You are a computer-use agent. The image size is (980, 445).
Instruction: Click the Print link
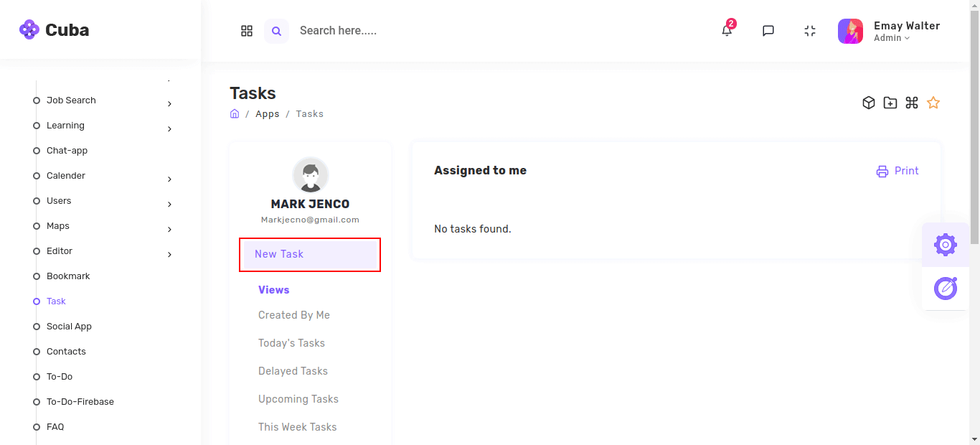pos(897,171)
